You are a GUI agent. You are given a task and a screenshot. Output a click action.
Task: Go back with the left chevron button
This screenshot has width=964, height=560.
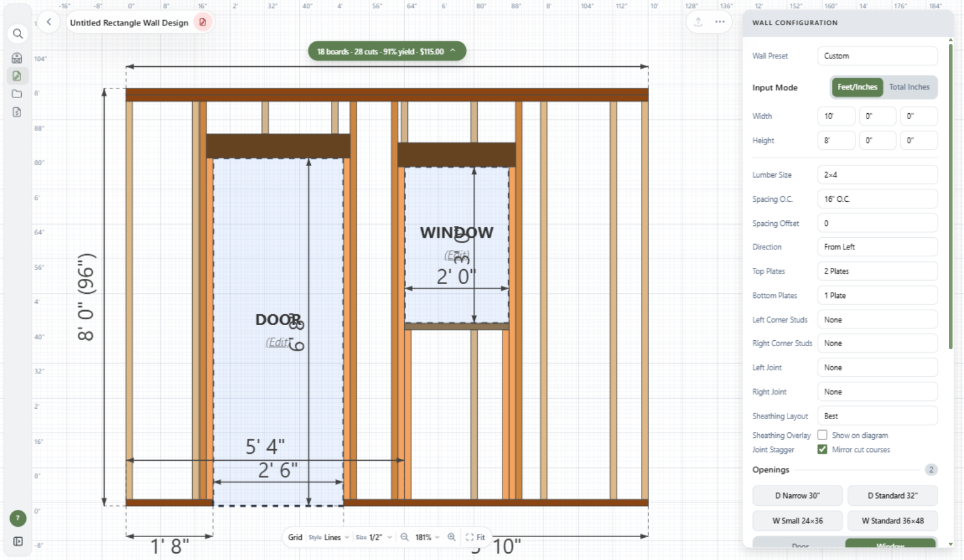click(49, 22)
